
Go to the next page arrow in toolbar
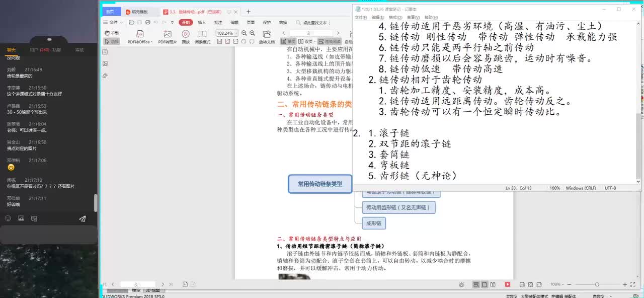(338, 33)
